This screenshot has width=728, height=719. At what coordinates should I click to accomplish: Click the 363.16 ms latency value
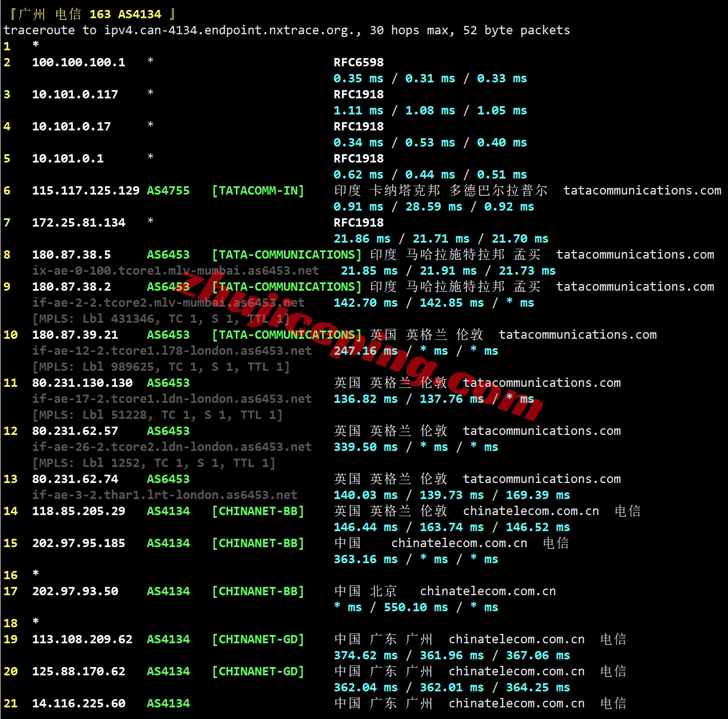click(x=366, y=559)
